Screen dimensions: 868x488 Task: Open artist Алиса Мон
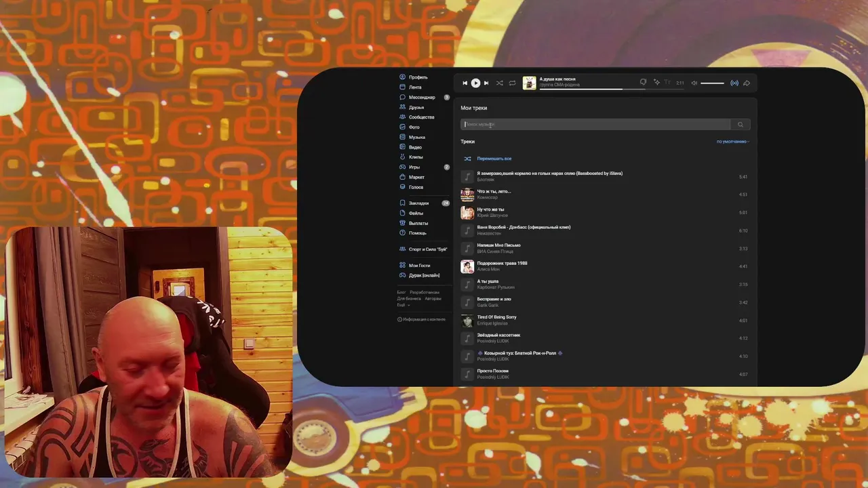coord(488,269)
